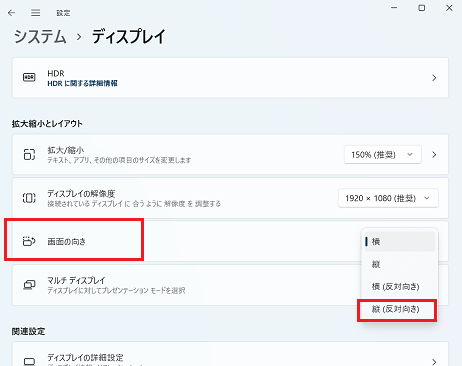Click the HDR row title

click(x=56, y=73)
